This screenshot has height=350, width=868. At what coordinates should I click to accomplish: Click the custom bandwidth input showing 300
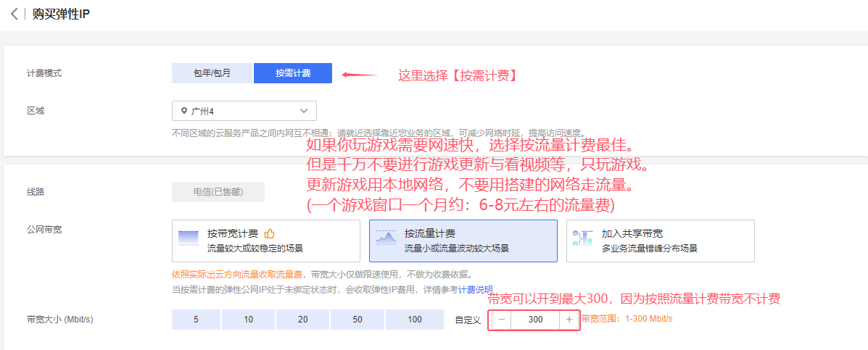[x=535, y=320]
